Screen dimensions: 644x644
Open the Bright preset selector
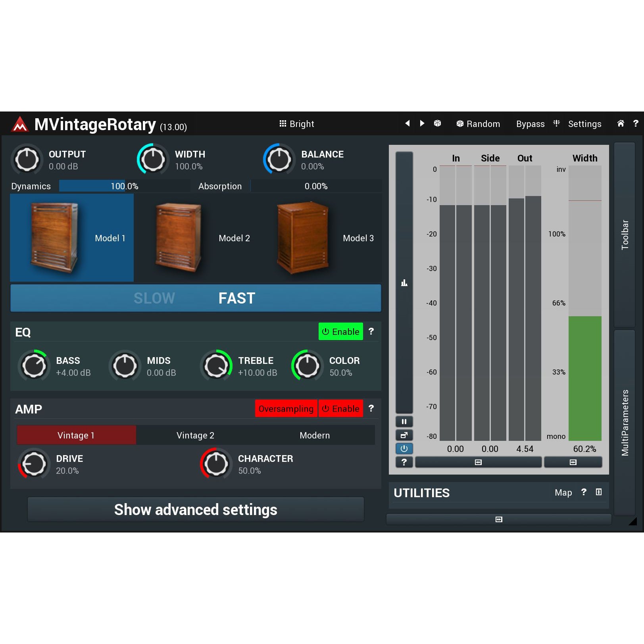(x=297, y=124)
